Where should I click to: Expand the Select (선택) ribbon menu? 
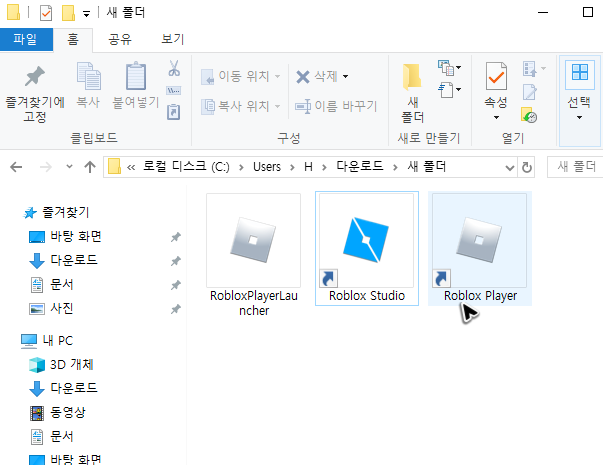tap(579, 101)
